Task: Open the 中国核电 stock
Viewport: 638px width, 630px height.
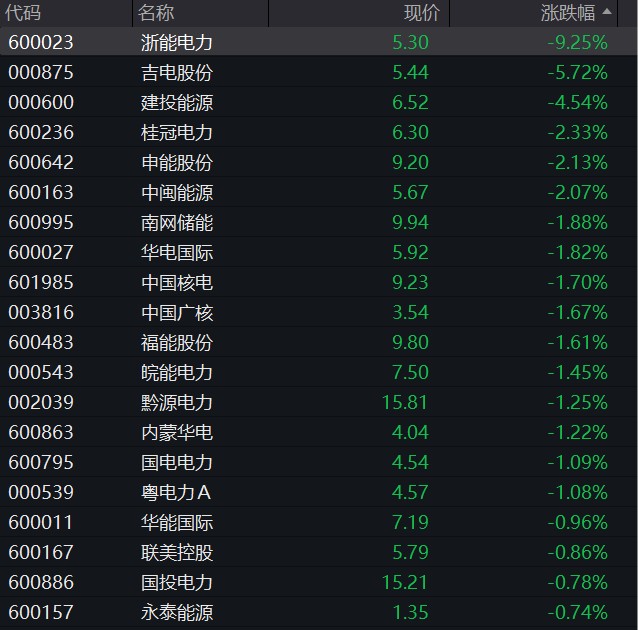Action: point(177,282)
